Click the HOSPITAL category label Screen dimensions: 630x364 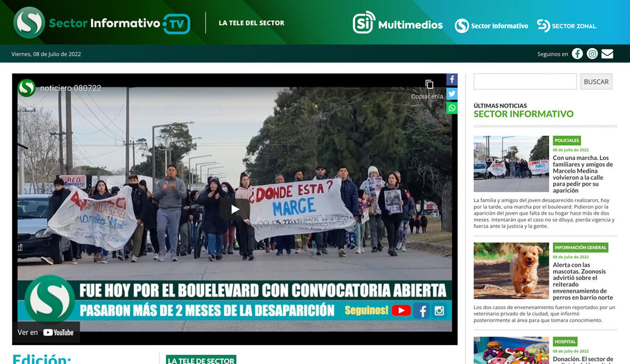[564, 341]
